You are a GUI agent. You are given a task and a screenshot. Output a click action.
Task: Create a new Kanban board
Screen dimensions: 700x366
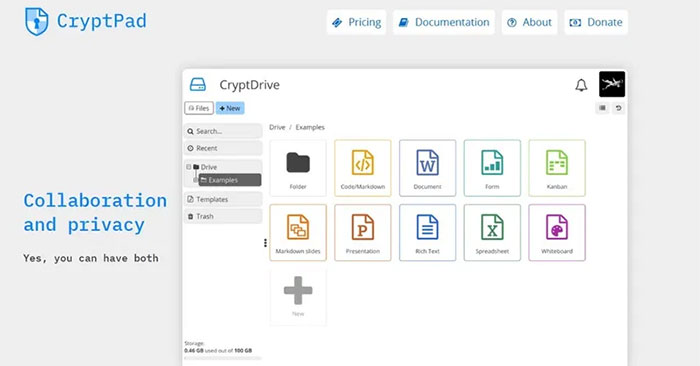pyautogui.click(x=557, y=168)
